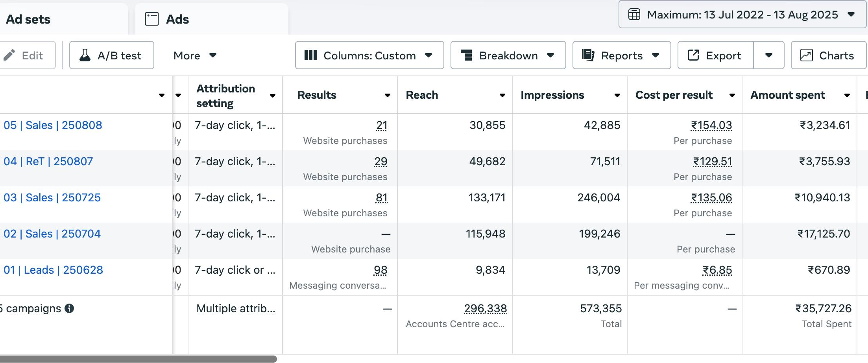
Task: Export the table data
Action: pos(715,55)
